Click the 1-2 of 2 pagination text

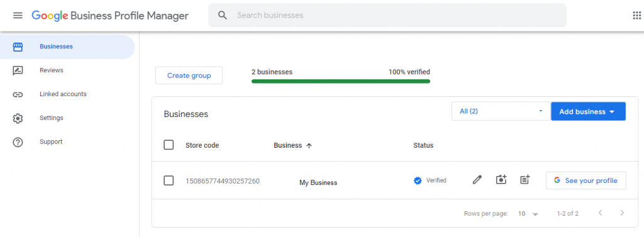pyautogui.click(x=568, y=214)
